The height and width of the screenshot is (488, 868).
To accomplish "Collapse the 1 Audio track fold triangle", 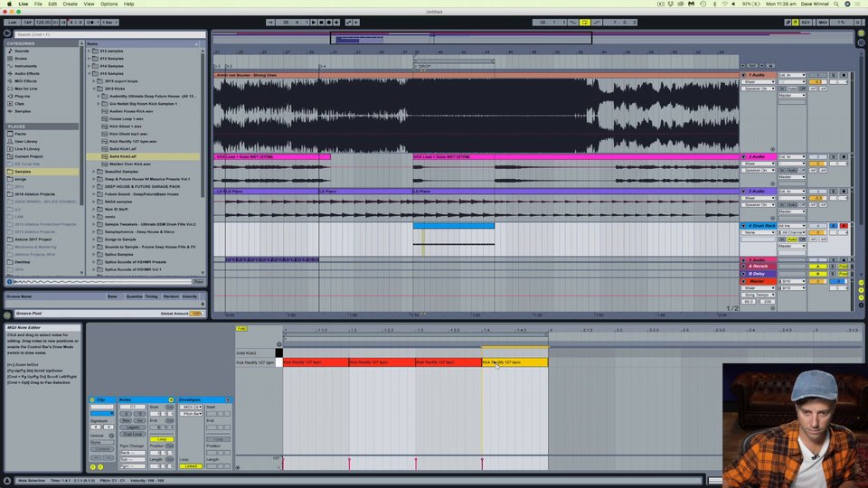I will tap(743, 75).
